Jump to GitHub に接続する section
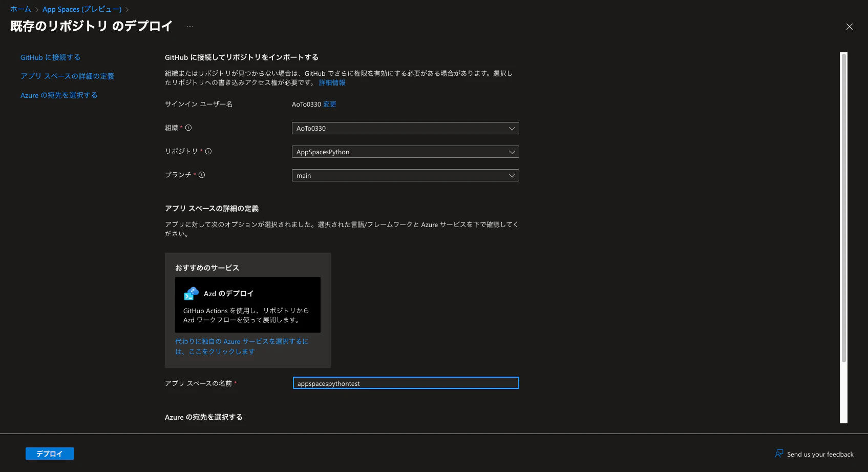 coord(50,57)
